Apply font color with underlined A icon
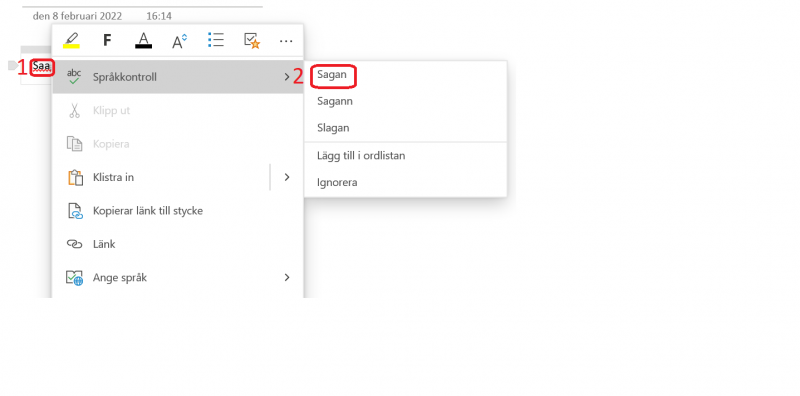800x396 pixels. [144, 40]
